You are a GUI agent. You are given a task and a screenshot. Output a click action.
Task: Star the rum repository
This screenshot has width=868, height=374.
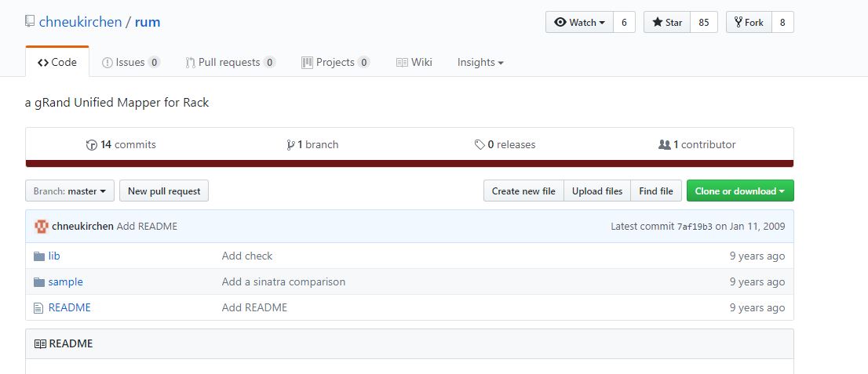(x=667, y=22)
